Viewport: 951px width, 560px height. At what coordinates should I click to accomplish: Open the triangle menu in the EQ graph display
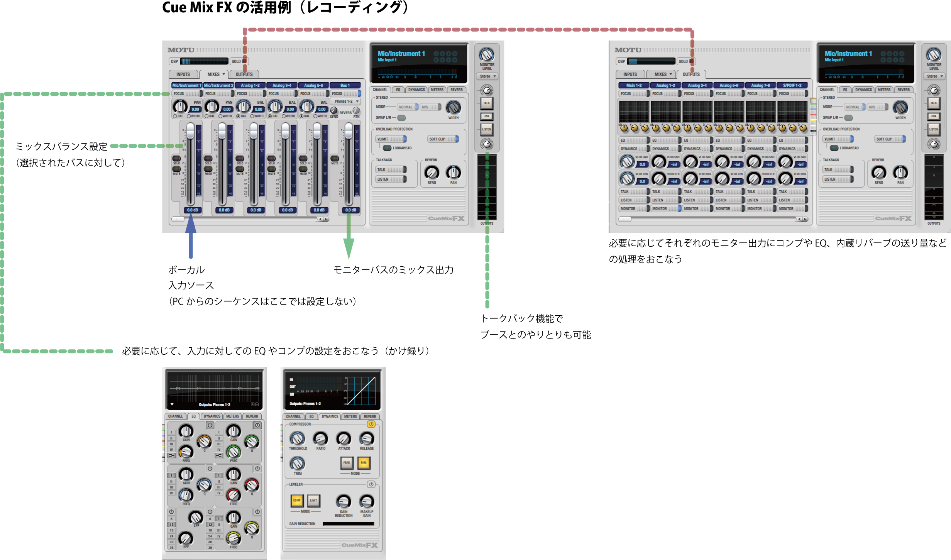coord(172,404)
